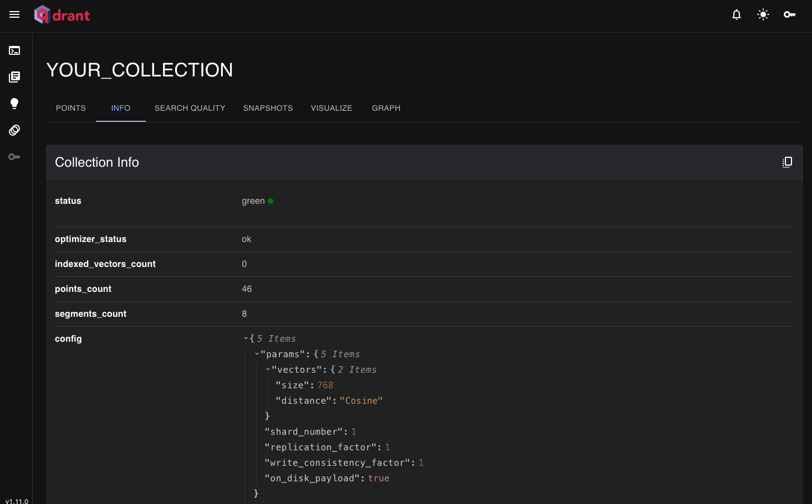Open the Datasets sidebar icon
The width and height of the screenshot is (812, 504).
point(14,130)
